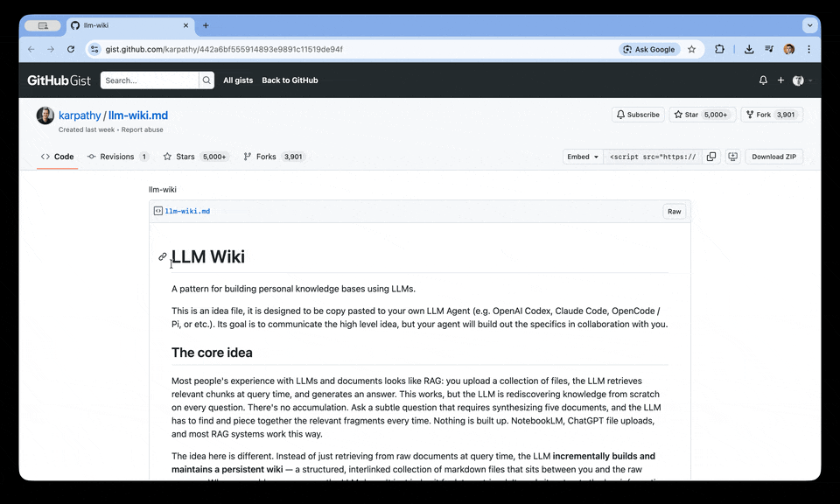The width and height of the screenshot is (840, 504).
Task: Download the gist as ZIP
Action: 773,157
